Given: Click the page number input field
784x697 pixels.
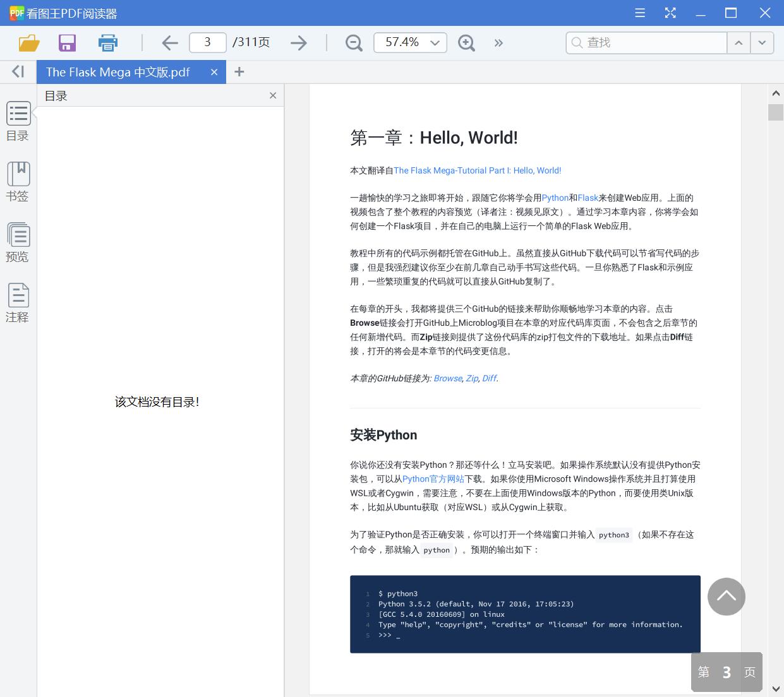Looking at the screenshot, I should pos(207,42).
